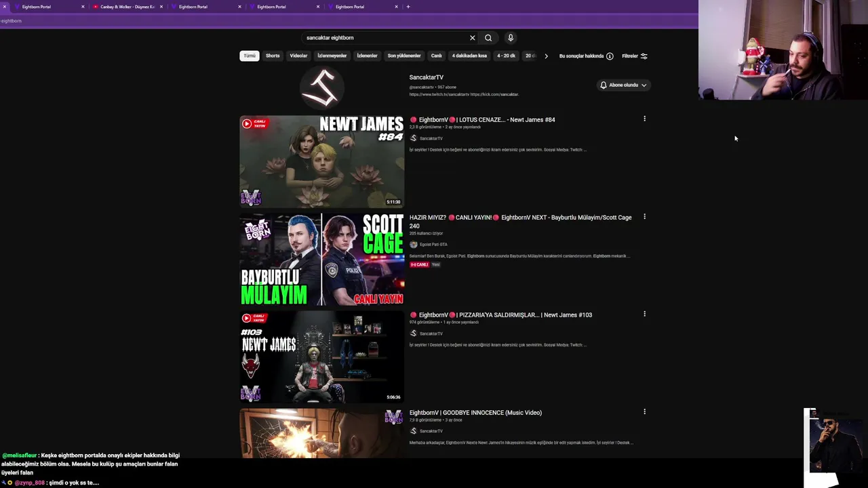Image resolution: width=868 pixels, height=488 pixels.
Task: Open title "PIZZARIA'YA SALDIRMIŞLAR" Newt James #103
Action: [500, 315]
